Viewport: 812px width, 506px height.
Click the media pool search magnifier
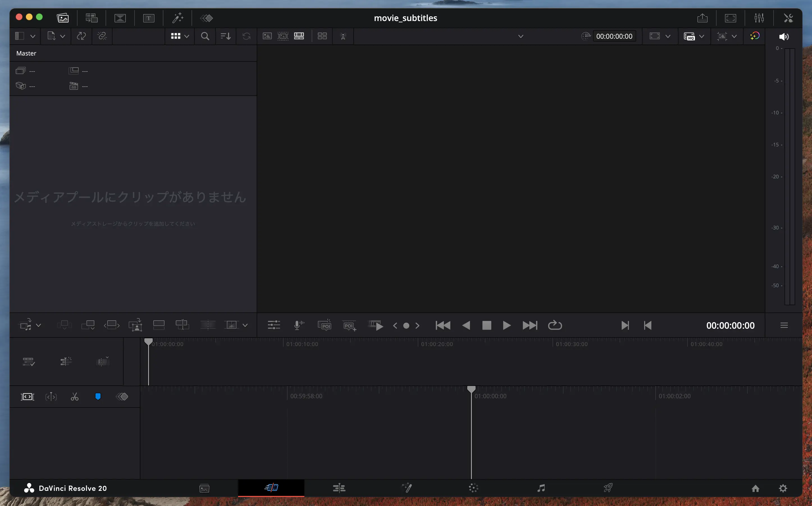[x=205, y=36]
